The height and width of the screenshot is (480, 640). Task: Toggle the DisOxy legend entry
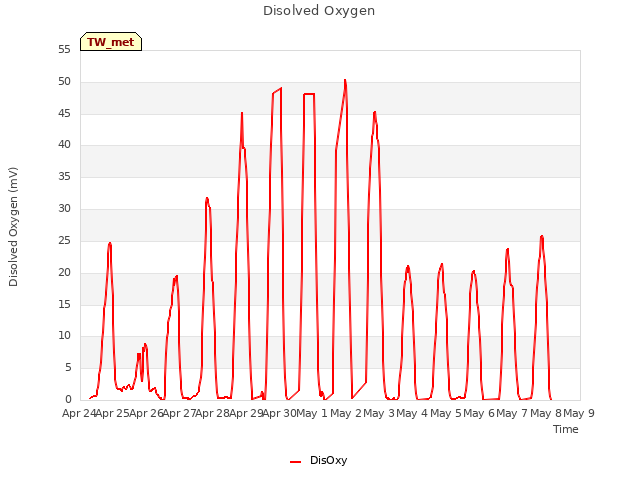pyautogui.click(x=318, y=460)
